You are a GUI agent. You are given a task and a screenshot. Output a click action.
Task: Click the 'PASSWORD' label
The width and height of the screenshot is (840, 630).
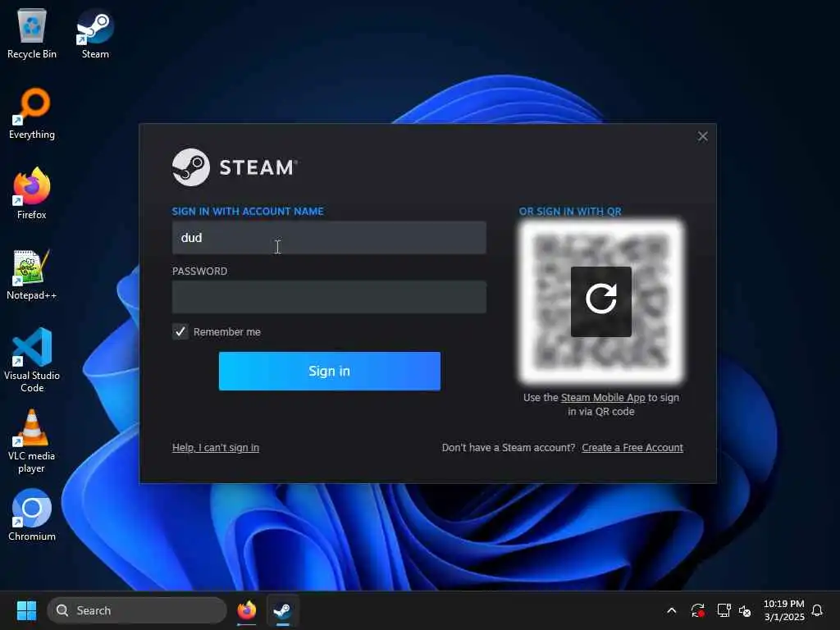click(199, 271)
